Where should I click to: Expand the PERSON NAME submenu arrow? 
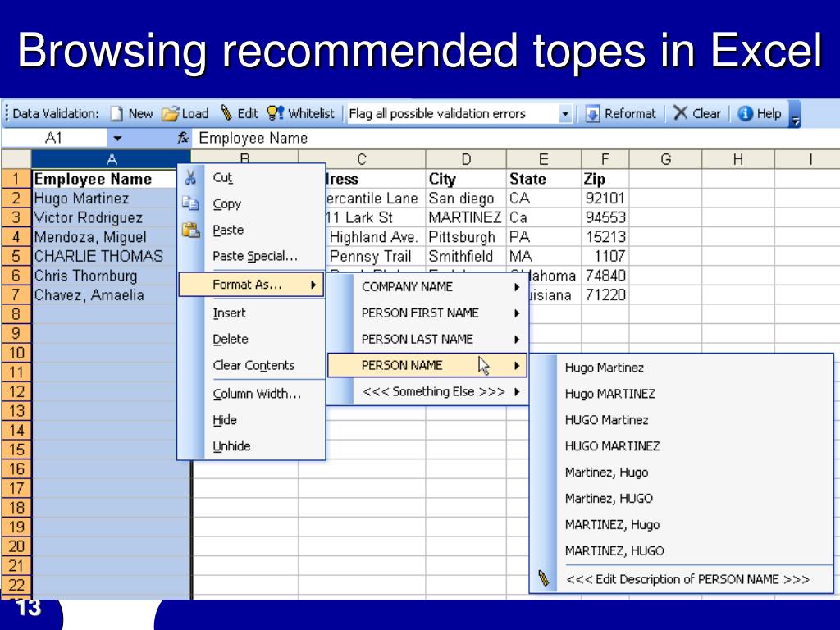(x=517, y=366)
